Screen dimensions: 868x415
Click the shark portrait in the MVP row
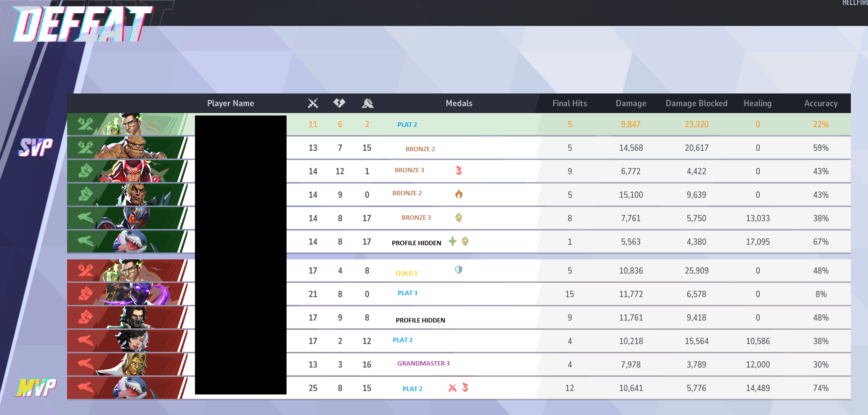(130, 388)
